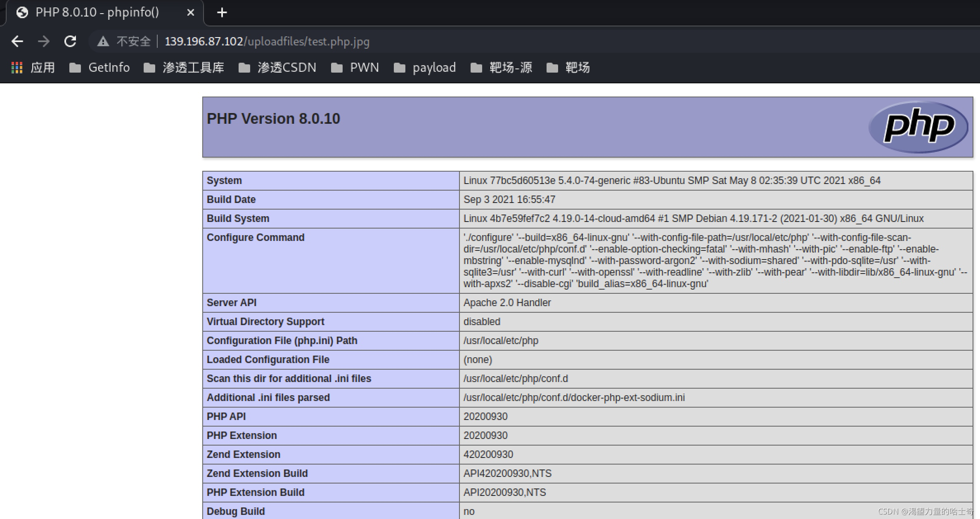Click the PHP Extension Build label
The image size is (980, 519).
click(x=256, y=493)
